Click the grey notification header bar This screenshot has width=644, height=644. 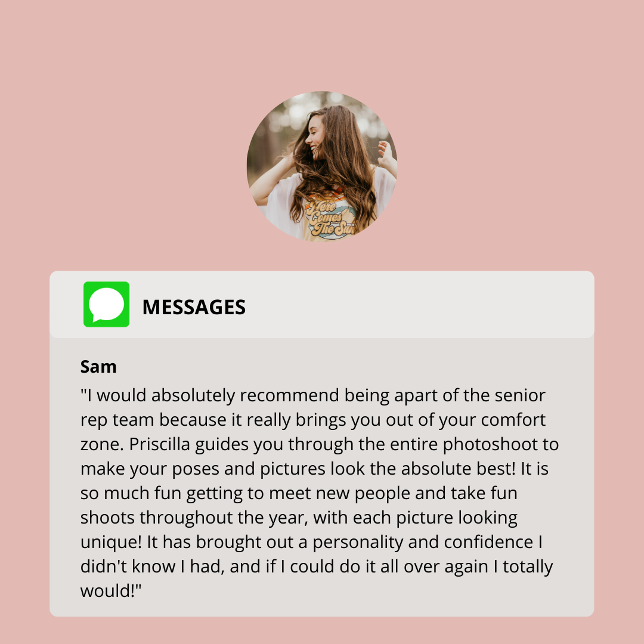[322, 304]
